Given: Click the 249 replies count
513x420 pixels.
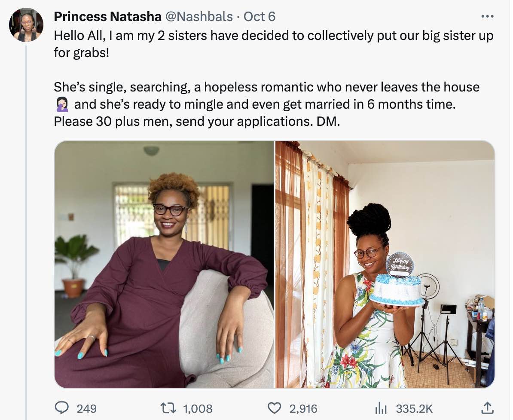Looking at the screenshot, I should click(86, 408).
